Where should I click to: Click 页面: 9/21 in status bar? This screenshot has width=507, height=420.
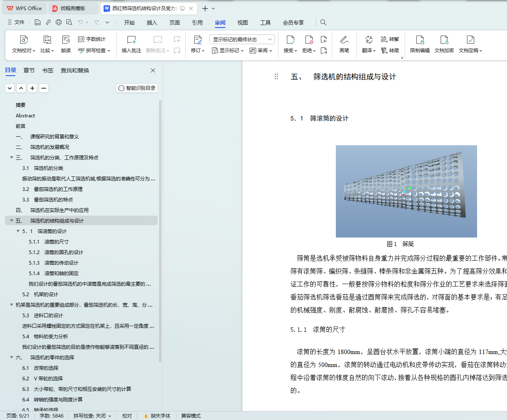[x=18, y=416]
